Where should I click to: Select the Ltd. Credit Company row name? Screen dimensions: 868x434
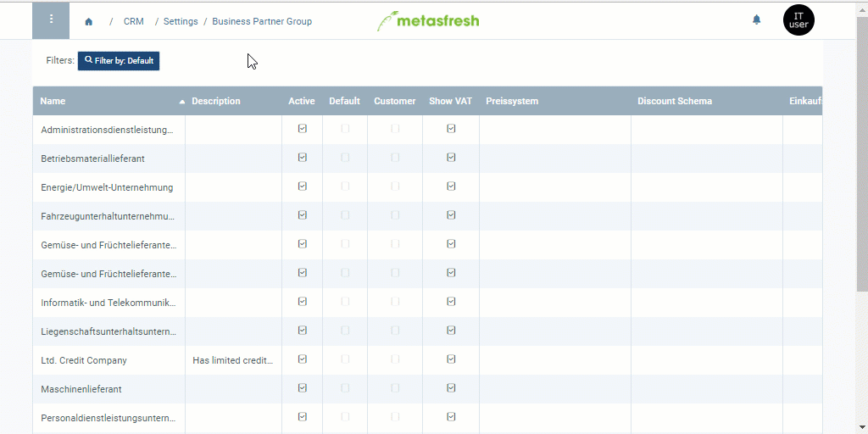84,360
